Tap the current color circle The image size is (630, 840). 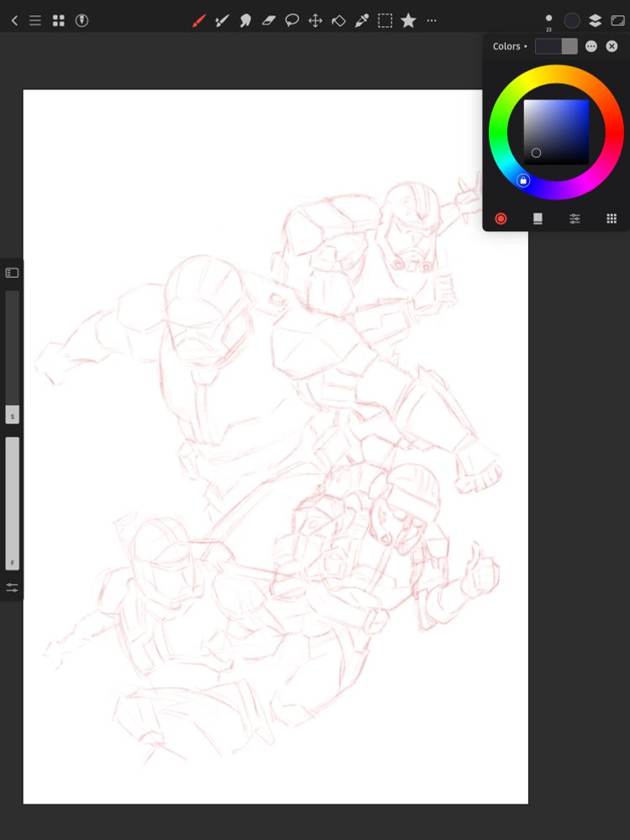tap(572, 21)
